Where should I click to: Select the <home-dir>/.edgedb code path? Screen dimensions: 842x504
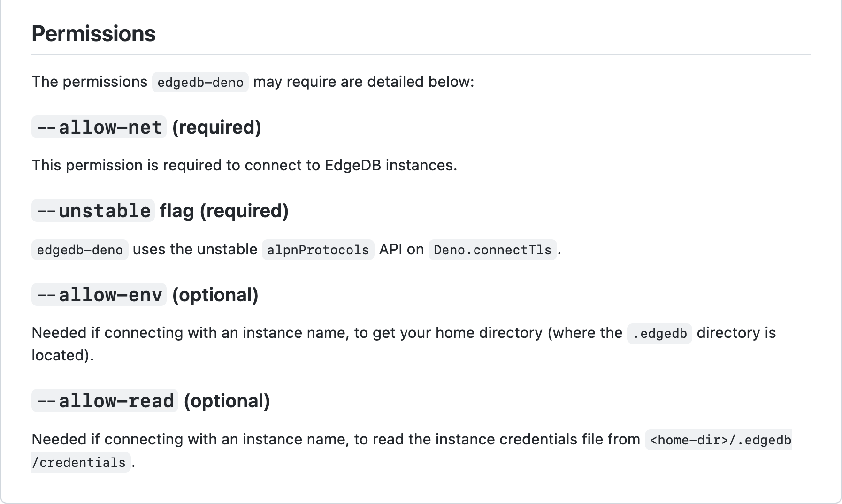click(x=719, y=440)
